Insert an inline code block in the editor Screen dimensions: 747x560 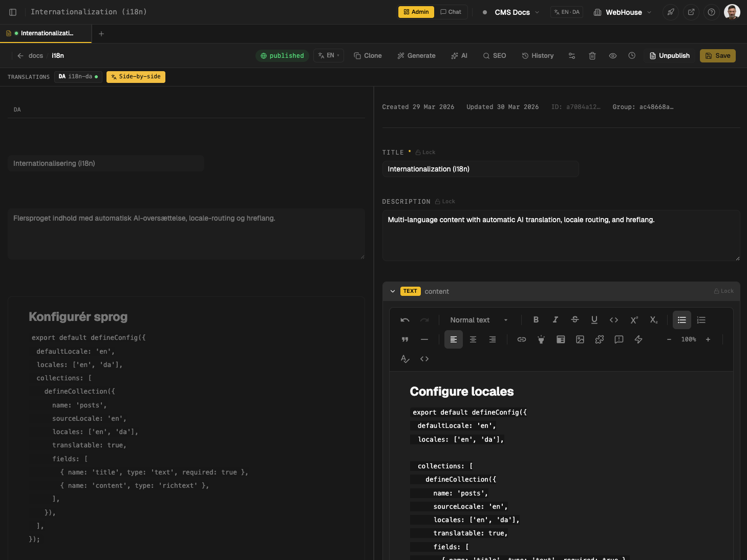(613, 319)
